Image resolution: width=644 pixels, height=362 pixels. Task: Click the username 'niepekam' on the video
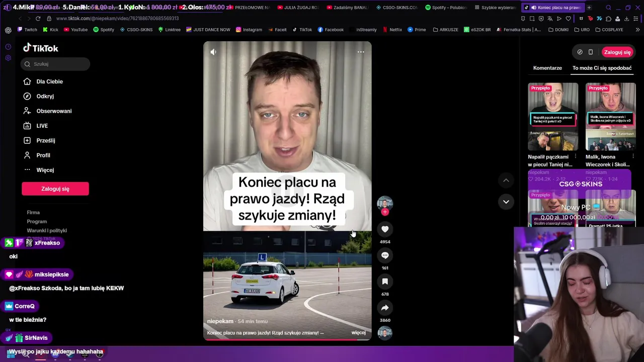click(x=220, y=321)
